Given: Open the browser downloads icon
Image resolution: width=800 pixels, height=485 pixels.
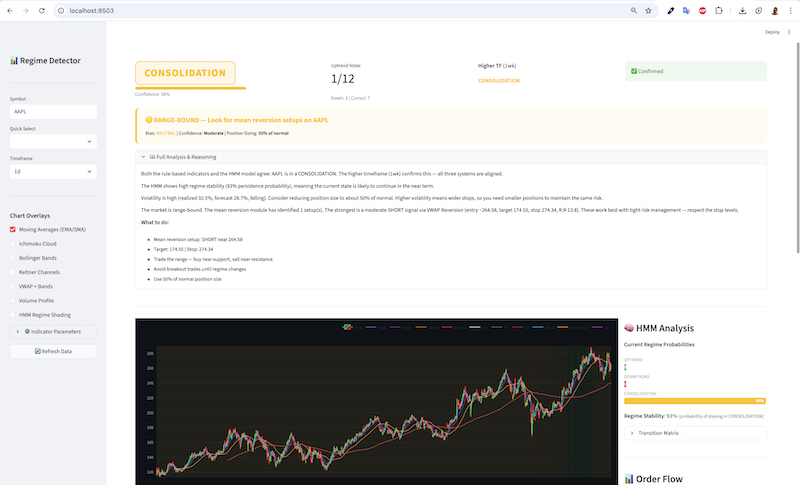Looking at the screenshot, I should (x=742, y=10).
